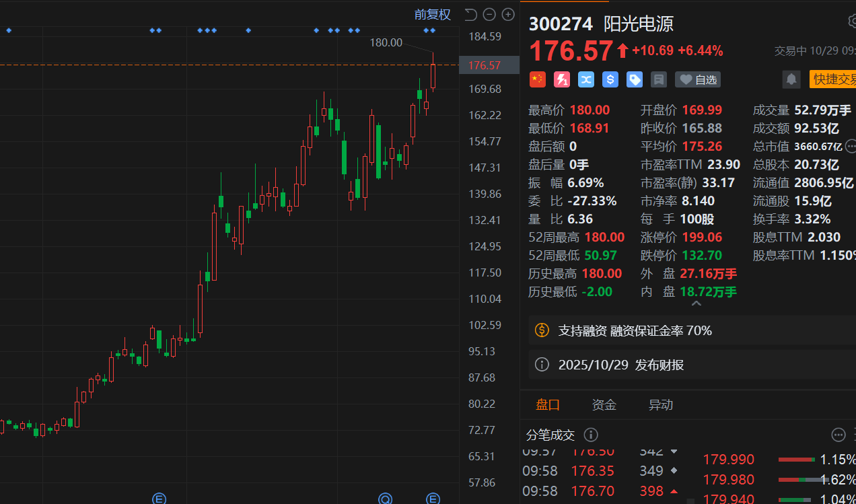Zoom in the chart with plus button
Image resolution: width=856 pixels, height=504 pixels.
tap(508, 14)
